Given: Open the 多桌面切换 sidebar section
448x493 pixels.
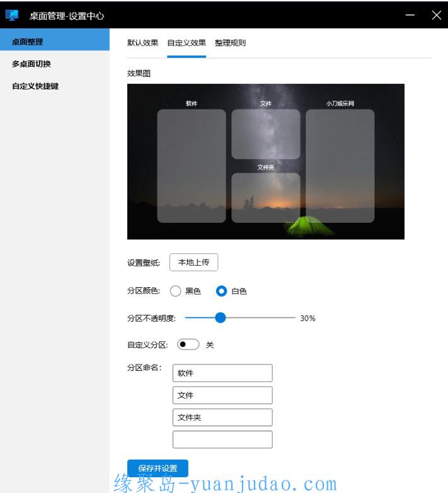Looking at the screenshot, I should 55,64.
